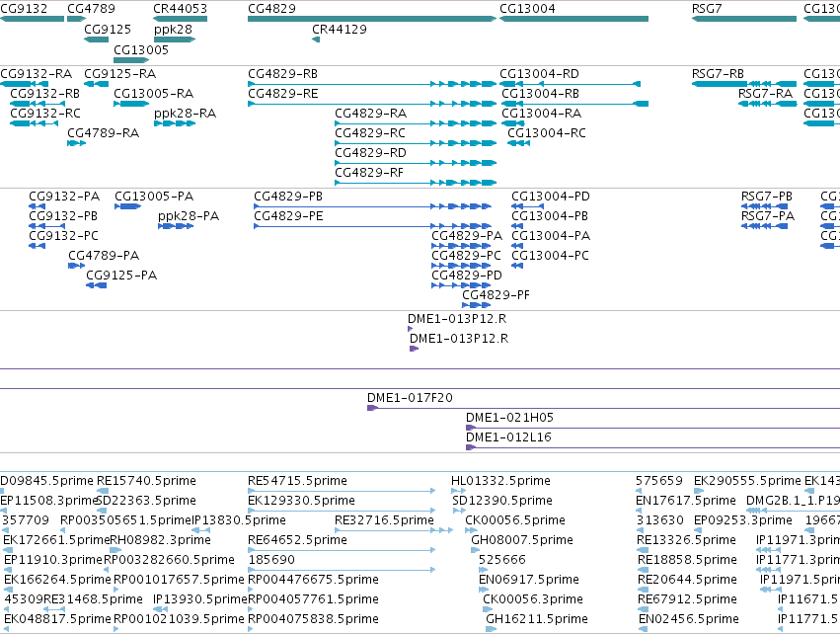Select EST EK129330.5prime
The image size is (840, 634).
pos(301,501)
